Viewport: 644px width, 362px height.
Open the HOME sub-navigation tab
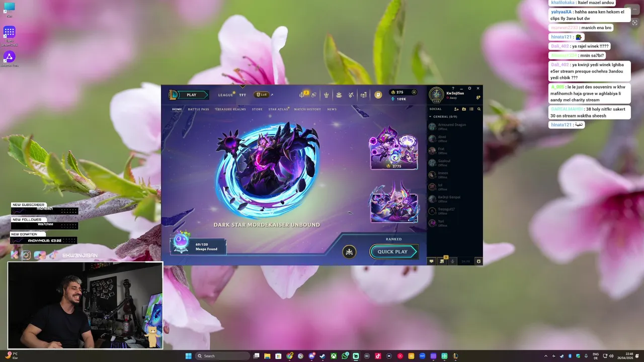pyautogui.click(x=177, y=109)
